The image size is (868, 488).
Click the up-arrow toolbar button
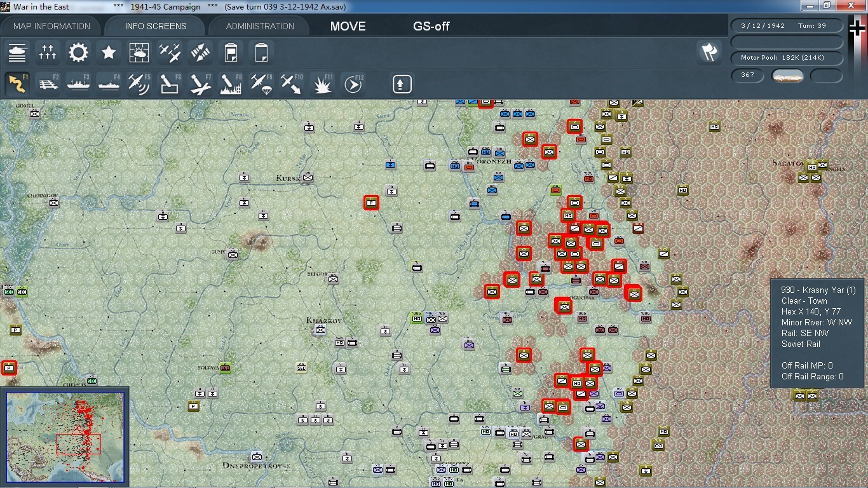pyautogui.click(x=402, y=84)
